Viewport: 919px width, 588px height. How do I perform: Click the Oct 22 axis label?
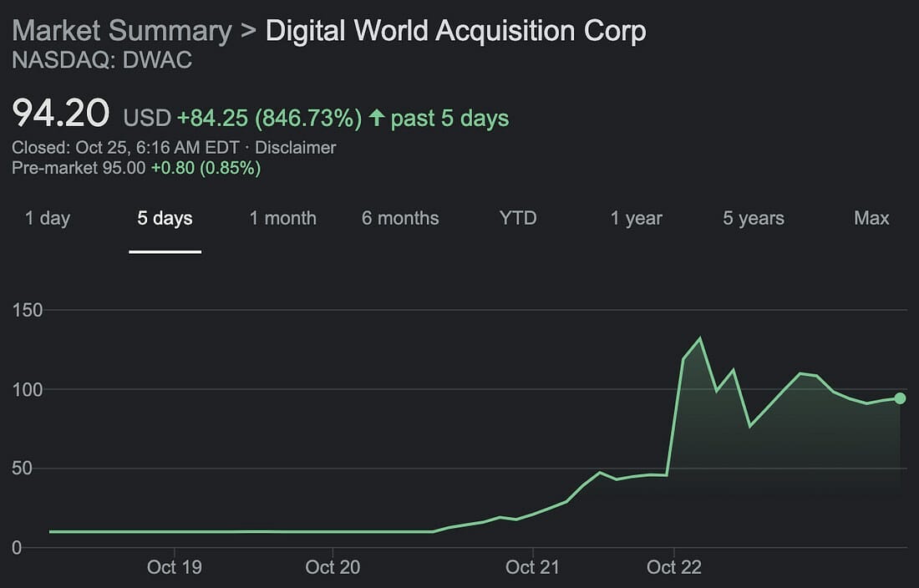674,567
